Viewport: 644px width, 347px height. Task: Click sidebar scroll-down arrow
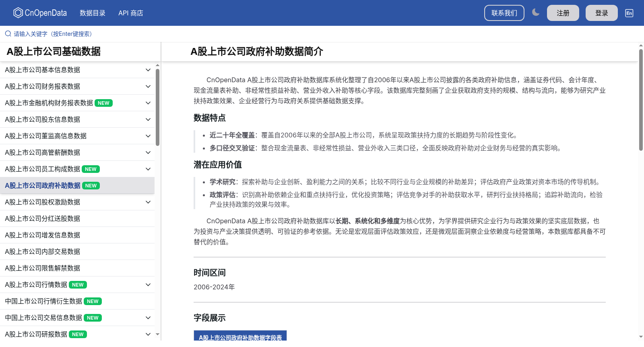[x=157, y=334]
